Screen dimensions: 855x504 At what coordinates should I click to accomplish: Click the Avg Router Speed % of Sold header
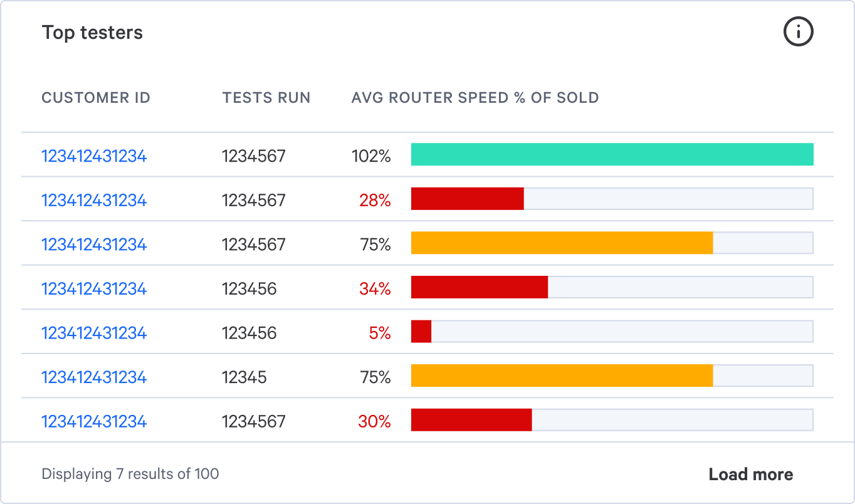click(475, 98)
